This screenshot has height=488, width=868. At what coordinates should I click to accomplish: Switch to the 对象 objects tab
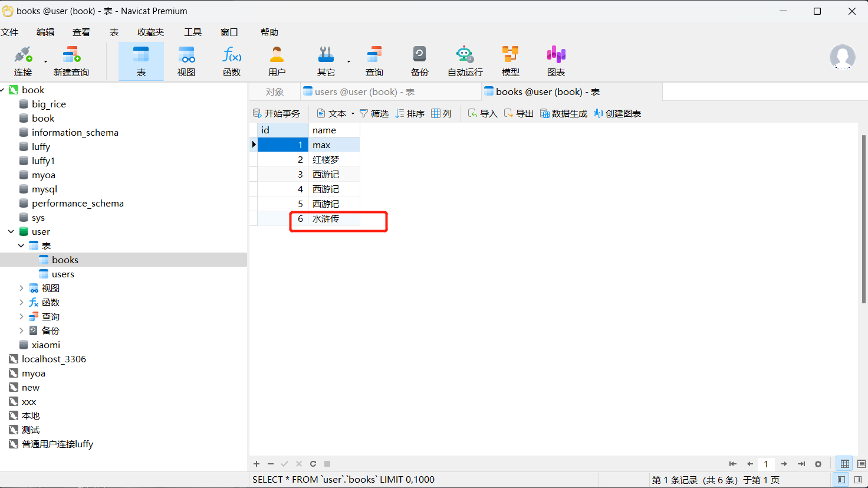click(x=275, y=92)
